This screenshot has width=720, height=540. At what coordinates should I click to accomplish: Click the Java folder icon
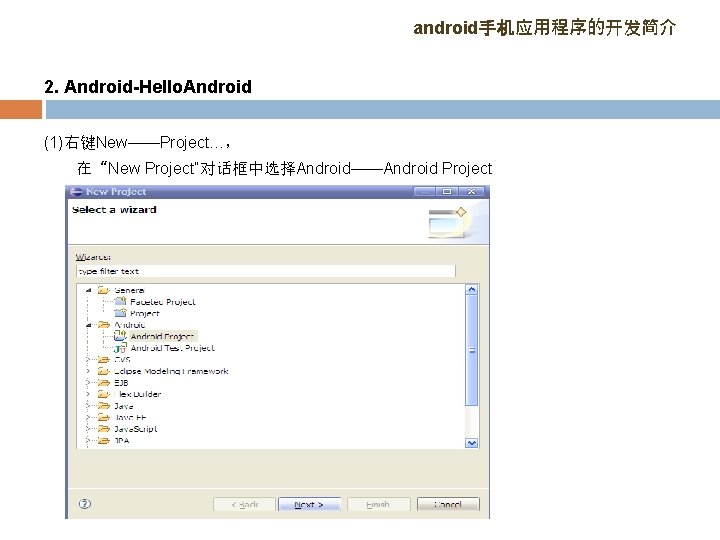point(104,406)
